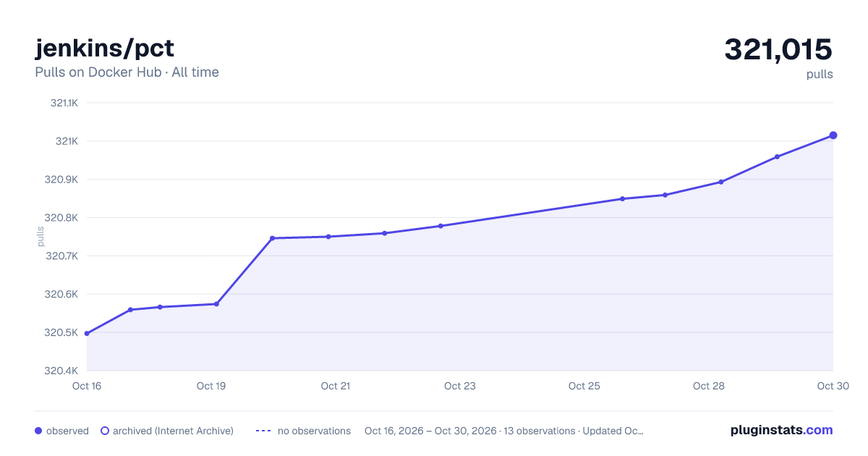Select the data point atop the steep rise
Screen dimensions: 868x456
pyautogui.click(x=272, y=238)
